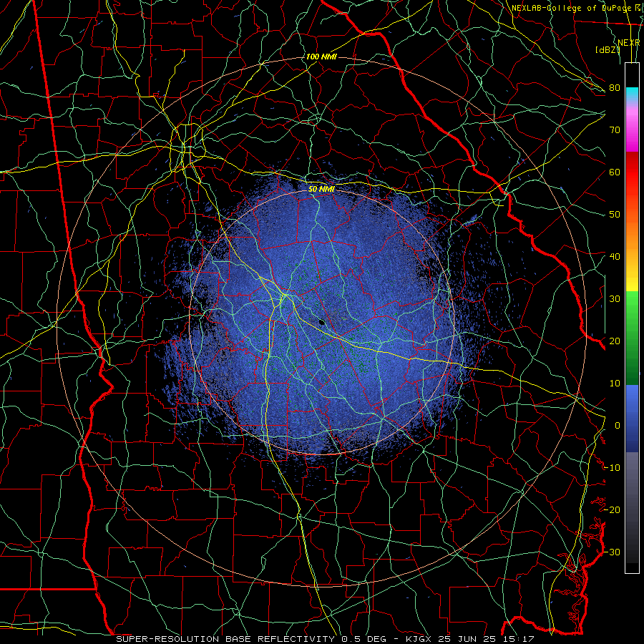Click the 'SUPER-RESOLUTION BASE REFLECTIVITY' caption text

[225, 639]
